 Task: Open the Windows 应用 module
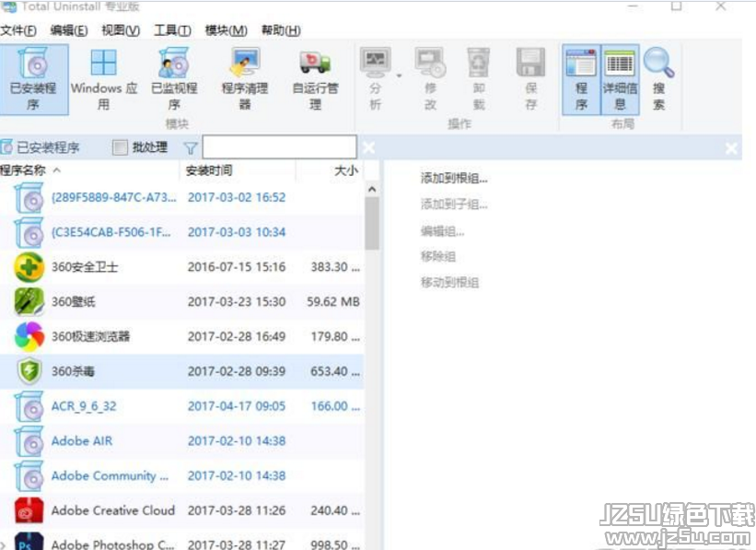(x=104, y=79)
